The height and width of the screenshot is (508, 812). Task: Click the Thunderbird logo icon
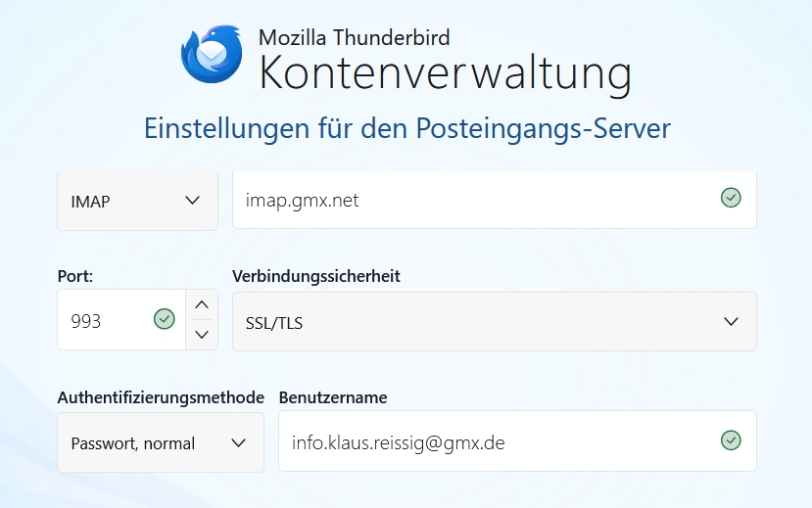tap(212, 54)
